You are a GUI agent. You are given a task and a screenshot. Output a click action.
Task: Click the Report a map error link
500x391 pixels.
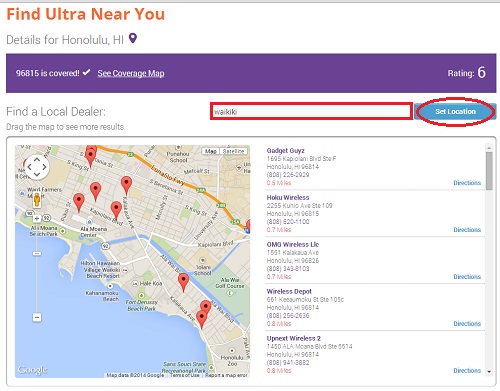point(226,375)
